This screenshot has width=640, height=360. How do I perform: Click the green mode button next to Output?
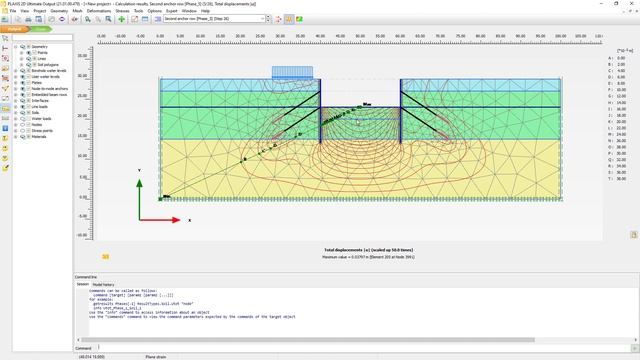[41, 29]
